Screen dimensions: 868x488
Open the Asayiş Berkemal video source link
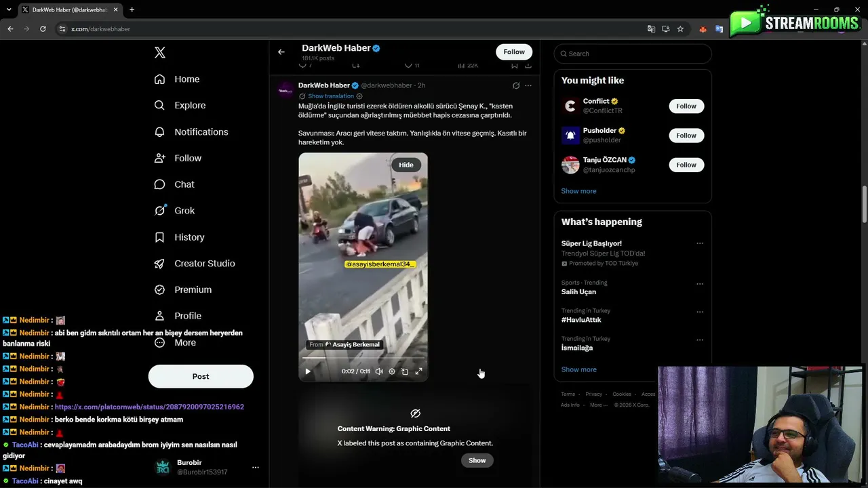point(344,344)
